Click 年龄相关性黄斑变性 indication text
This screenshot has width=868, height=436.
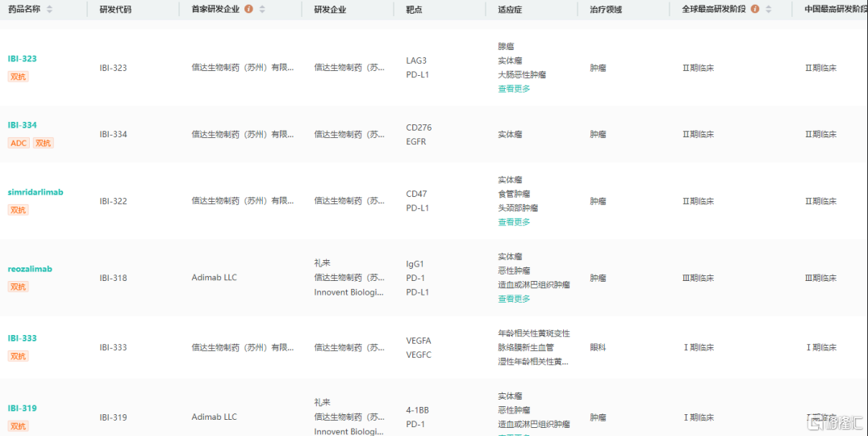(534, 333)
